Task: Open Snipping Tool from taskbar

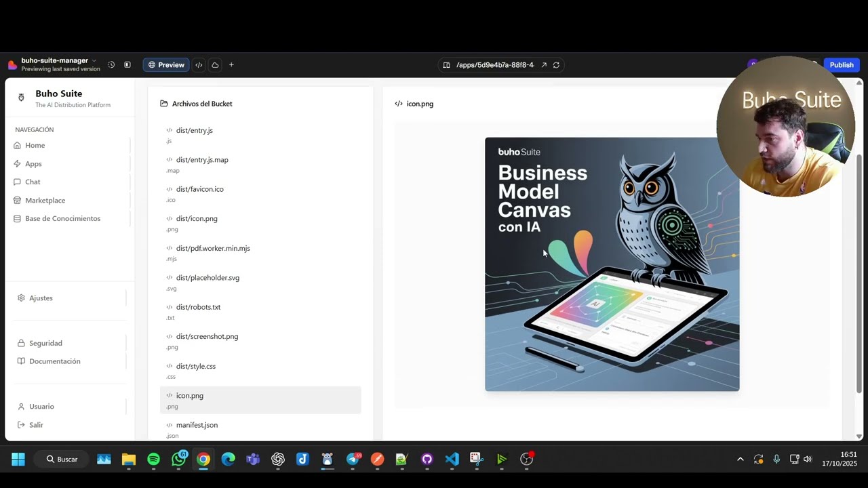Action: click(x=477, y=460)
